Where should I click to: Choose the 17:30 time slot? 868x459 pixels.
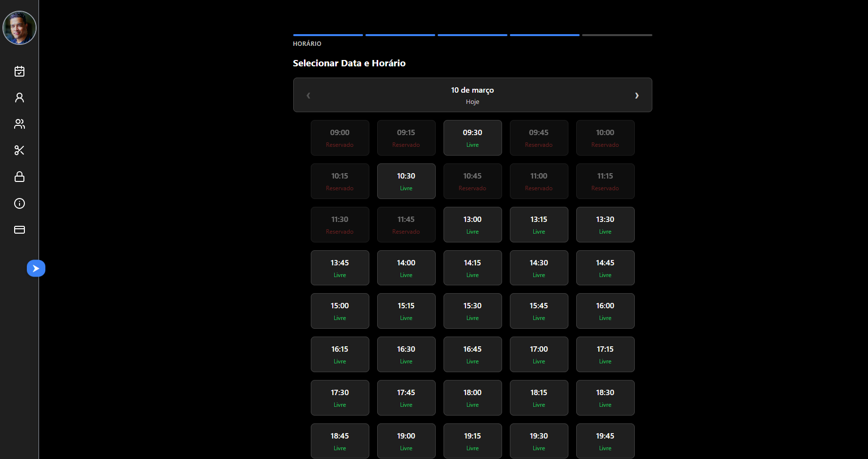point(340,398)
